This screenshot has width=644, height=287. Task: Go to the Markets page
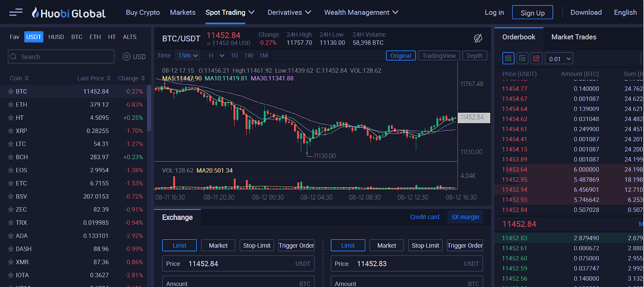(183, 12)
